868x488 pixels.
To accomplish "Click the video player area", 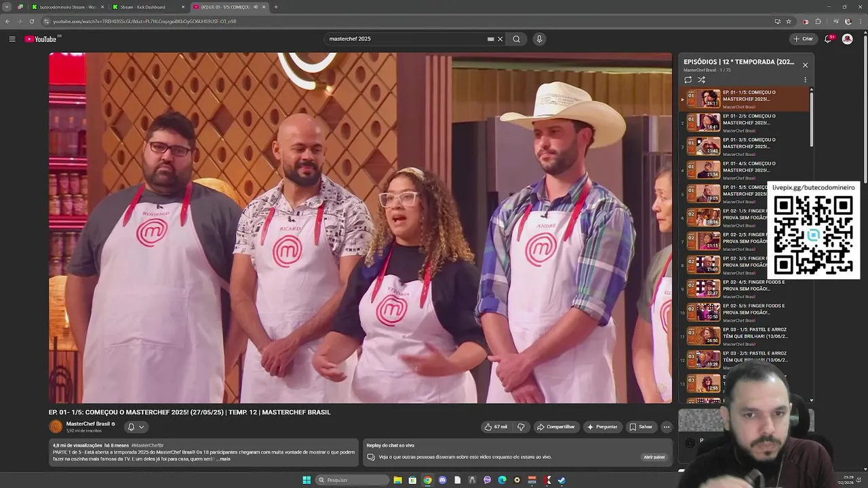I will [360, 228].
